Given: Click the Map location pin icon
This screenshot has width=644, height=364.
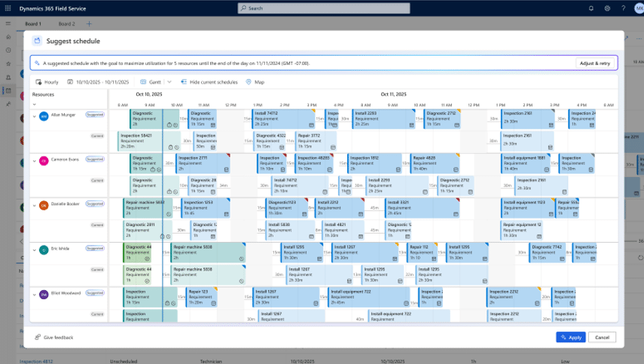Looking at the screenshot, I should [x=248, y=81].
